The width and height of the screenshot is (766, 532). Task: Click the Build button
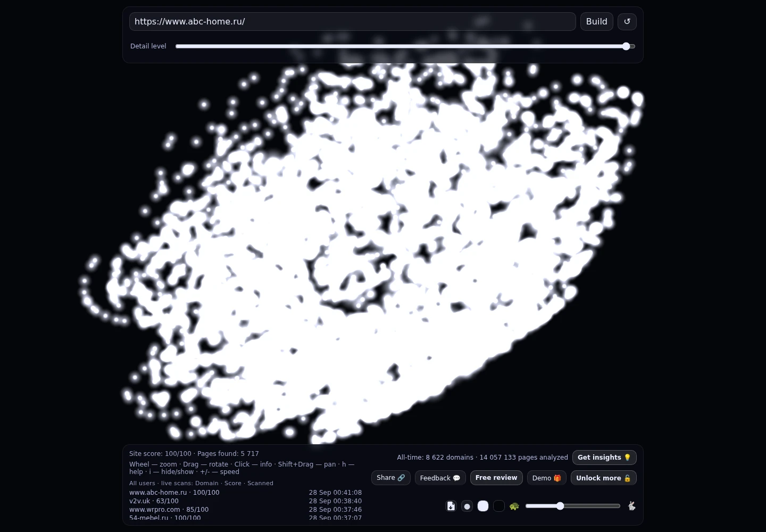(597, 21)
